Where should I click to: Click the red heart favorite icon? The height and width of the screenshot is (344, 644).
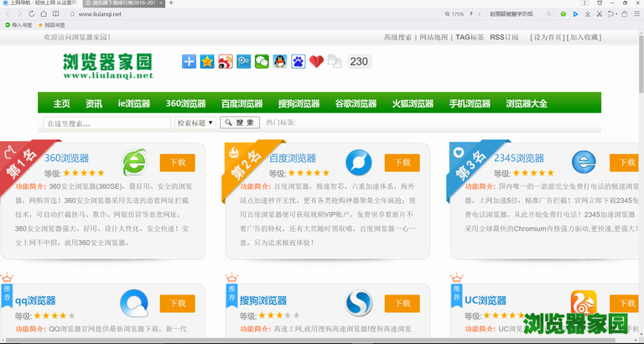(316, 61)
